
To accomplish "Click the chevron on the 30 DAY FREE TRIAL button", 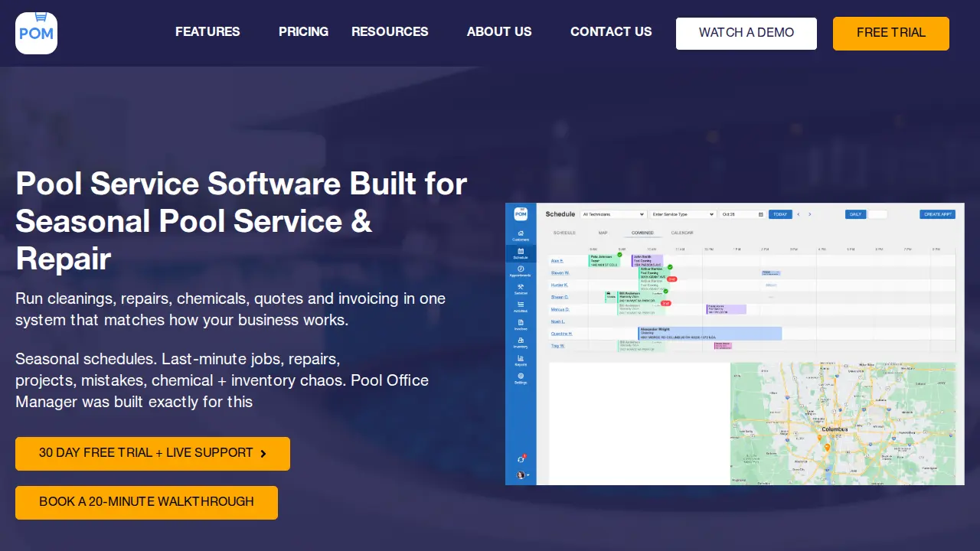I will coord(263,454).
